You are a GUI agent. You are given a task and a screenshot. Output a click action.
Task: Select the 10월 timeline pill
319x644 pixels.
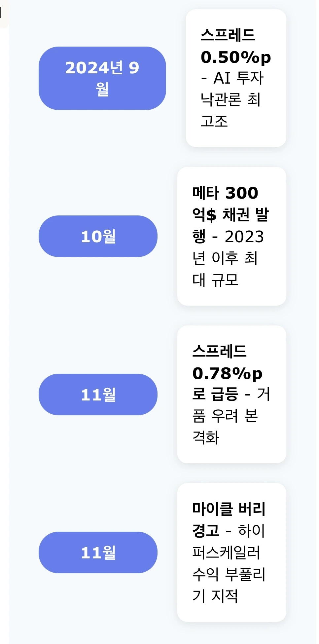(98, 236)
